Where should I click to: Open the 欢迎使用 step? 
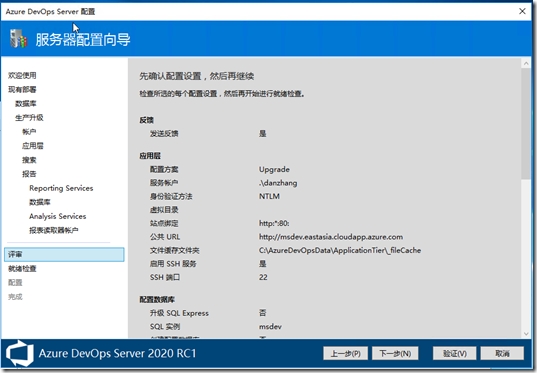click(x=22, y=75)
